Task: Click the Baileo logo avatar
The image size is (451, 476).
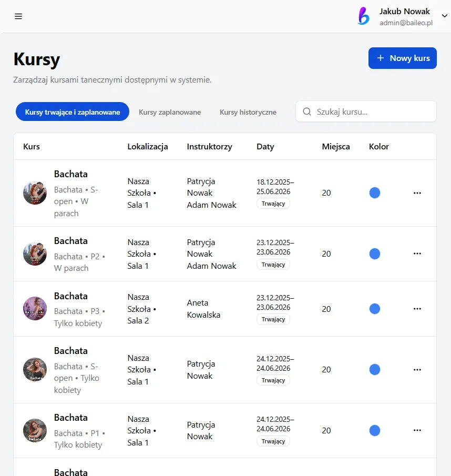Action: click(364, 16)
